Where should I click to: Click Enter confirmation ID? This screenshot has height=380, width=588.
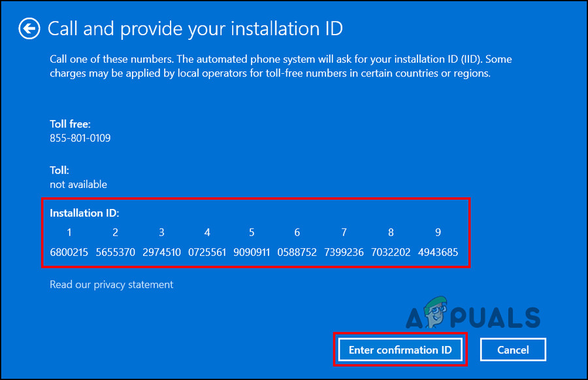400,349
